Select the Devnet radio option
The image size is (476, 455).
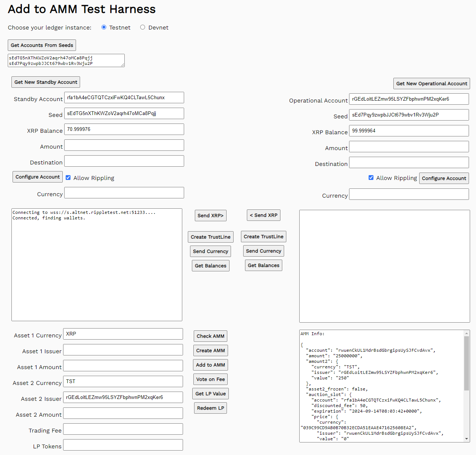click(x=143, y=27)
